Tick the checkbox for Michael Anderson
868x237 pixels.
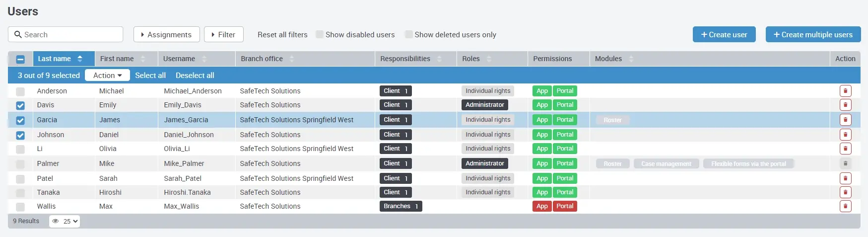click(x=20, y=91)
